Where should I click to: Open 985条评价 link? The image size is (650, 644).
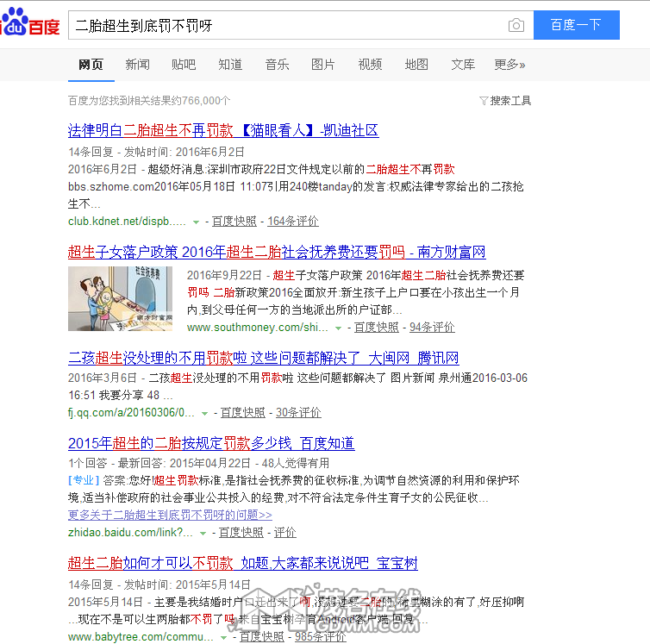coord(321,637)
